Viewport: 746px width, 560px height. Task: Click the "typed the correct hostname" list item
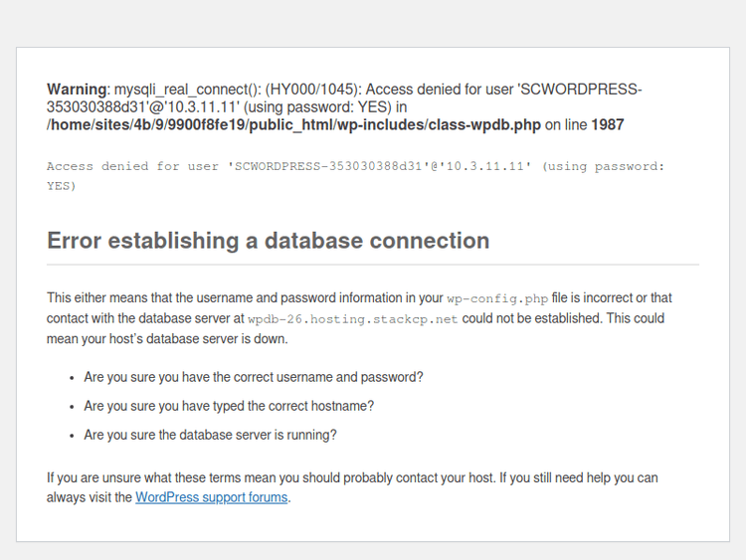[229, 407]
